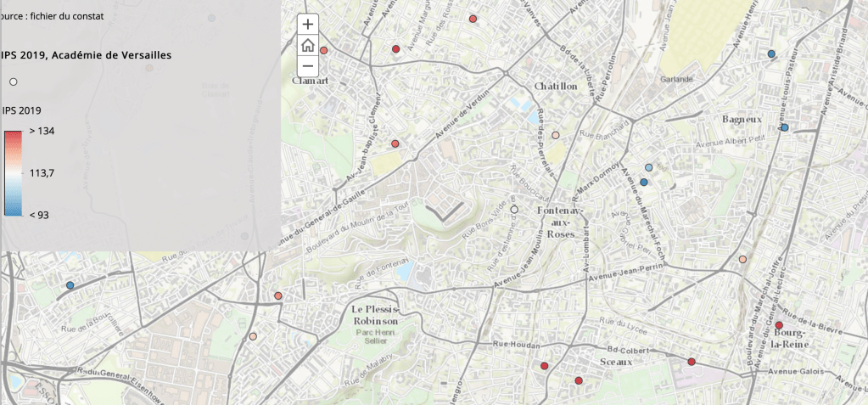Click the white marker near Fontenay-aux-Roses

[x=514, y=209]
